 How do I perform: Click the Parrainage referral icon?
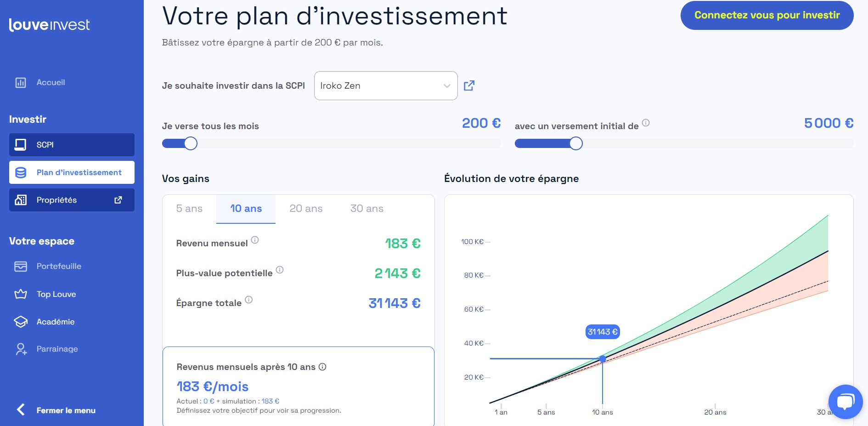(x=20, y=349)
